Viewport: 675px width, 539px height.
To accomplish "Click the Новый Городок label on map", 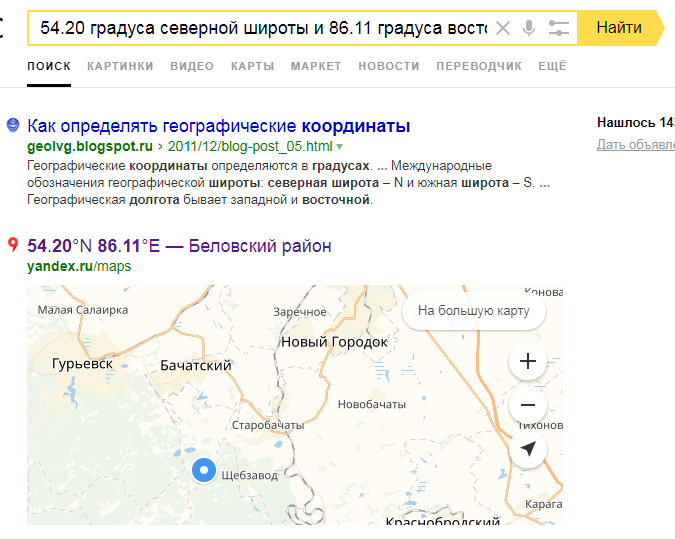I will (x=334, y=342).
